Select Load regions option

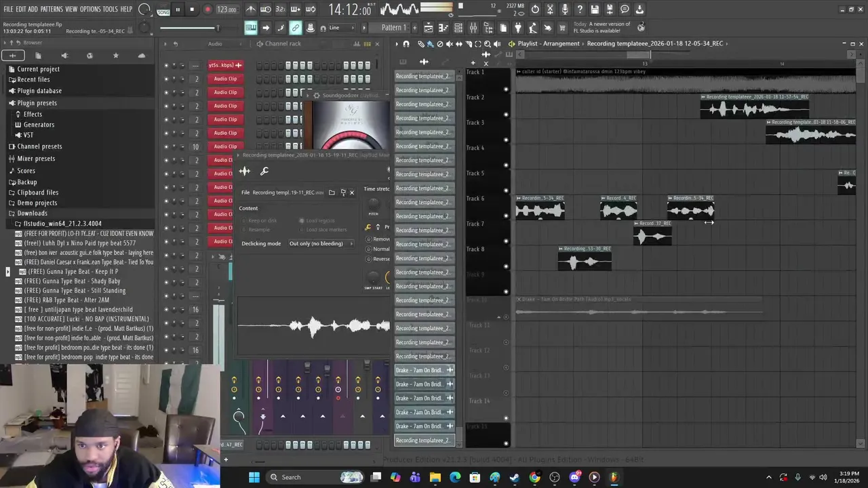tap(317, 221)
